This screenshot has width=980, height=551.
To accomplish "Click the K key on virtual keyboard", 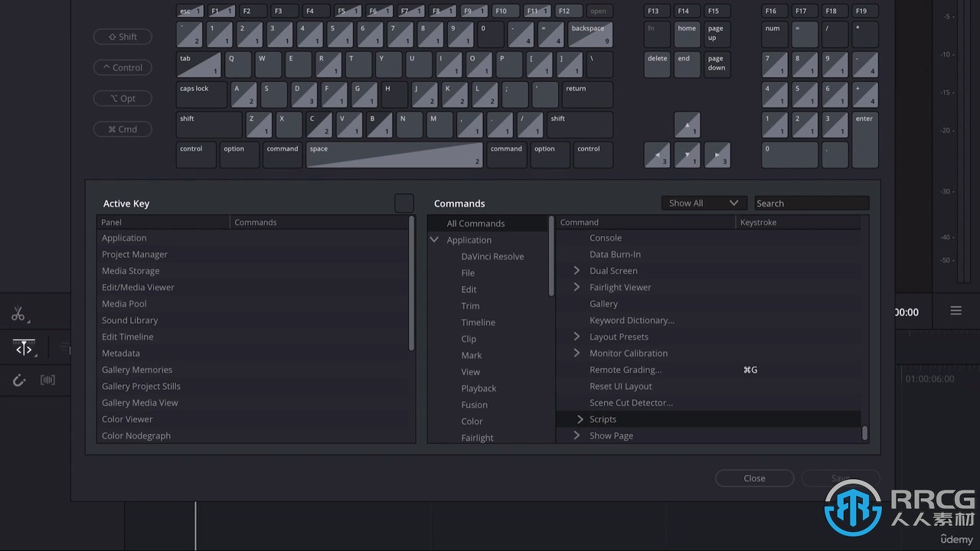I will pos(454,95).
